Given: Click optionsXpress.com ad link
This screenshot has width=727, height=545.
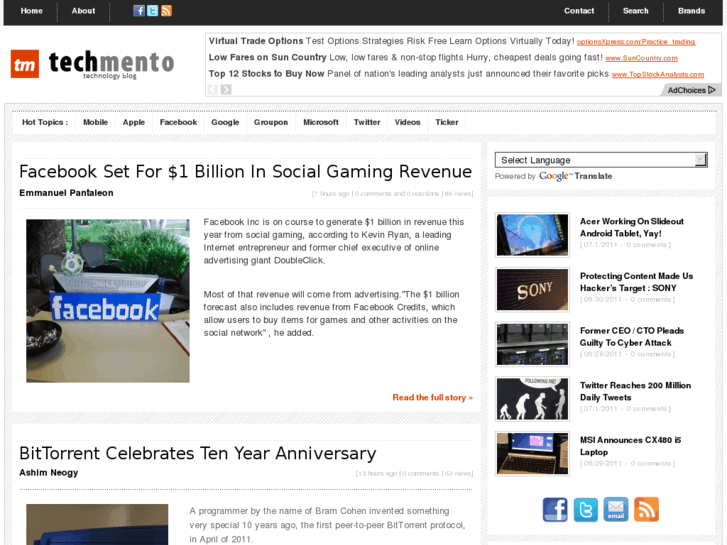Looking at the screenshot, I should click(636, 42).
